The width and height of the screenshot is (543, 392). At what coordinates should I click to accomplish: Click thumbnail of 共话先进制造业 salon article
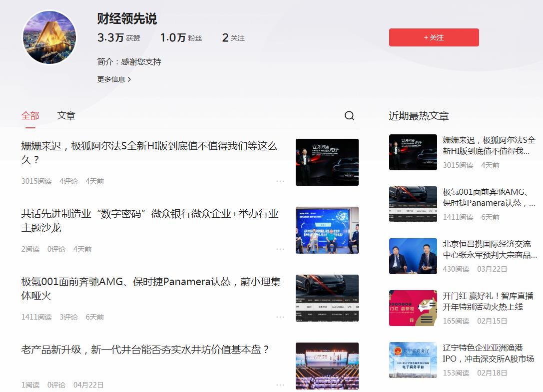coord(327,230)
